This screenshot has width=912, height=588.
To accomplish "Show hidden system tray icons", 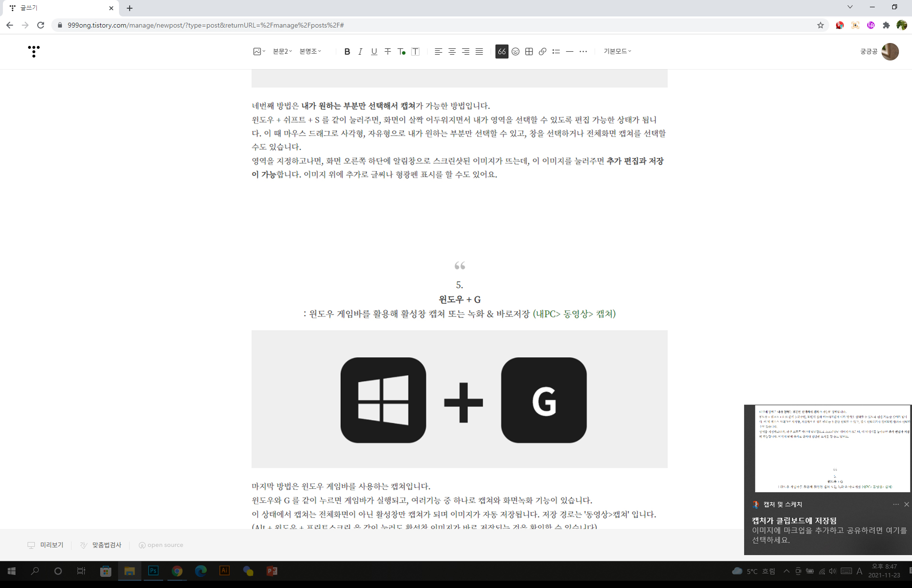I will tap(786, 571).
